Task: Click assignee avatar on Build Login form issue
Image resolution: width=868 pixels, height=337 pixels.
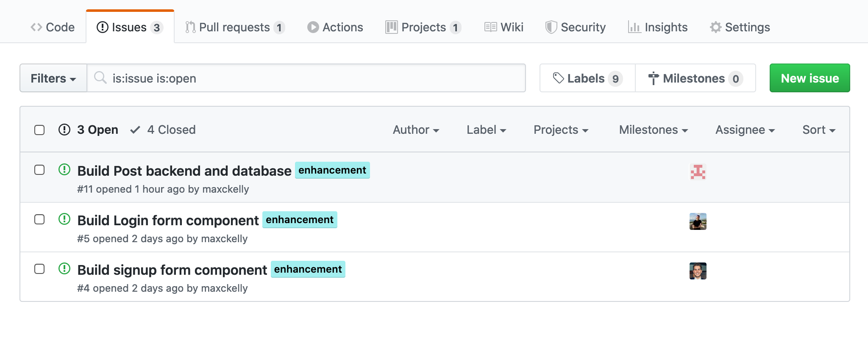Action: tap(698, 221)
